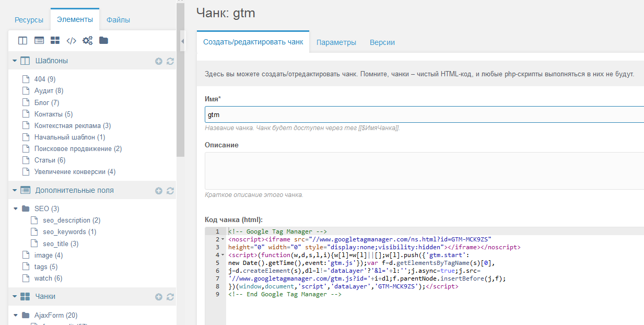This screenshot has width=644, height=325.
Task: Switch to the Элементы tab
Action: point(75,19)
